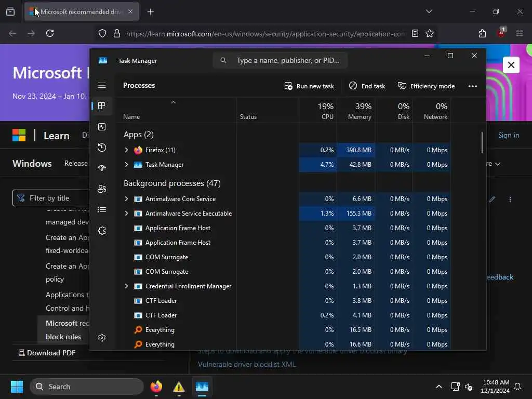Click the Task Manager vertical scrollbar thumb
The image size is (532, 399).
(x=482, y=142)
